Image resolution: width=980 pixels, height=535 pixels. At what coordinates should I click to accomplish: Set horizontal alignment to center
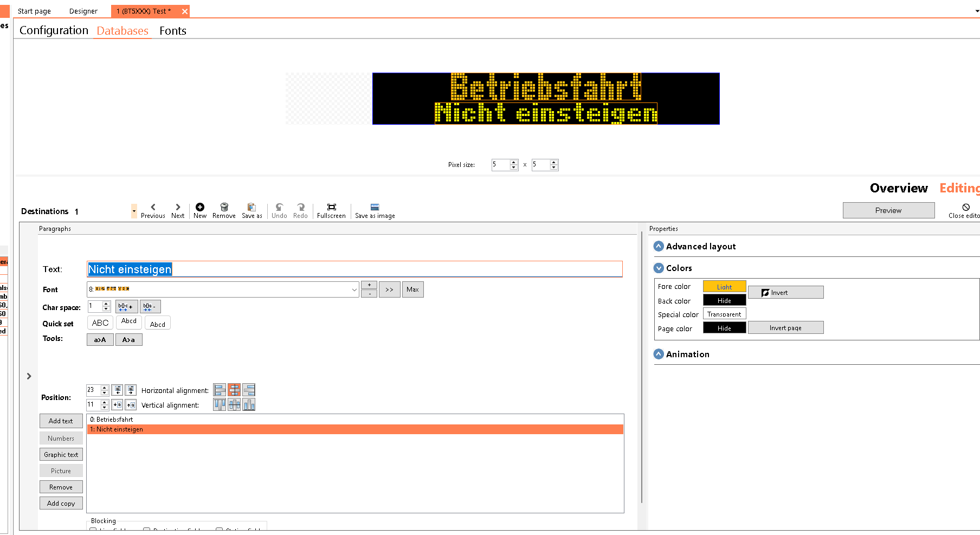coord(234,390)
